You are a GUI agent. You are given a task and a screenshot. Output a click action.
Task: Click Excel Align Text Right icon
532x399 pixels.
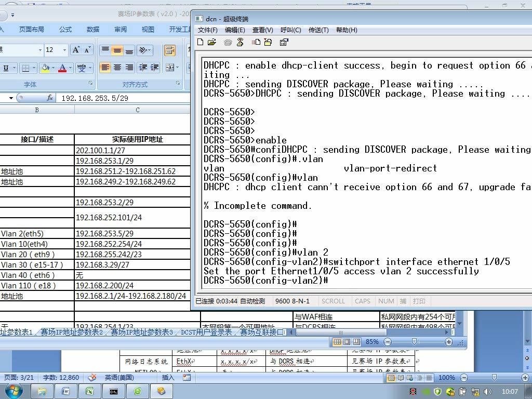tap(129, 67)
